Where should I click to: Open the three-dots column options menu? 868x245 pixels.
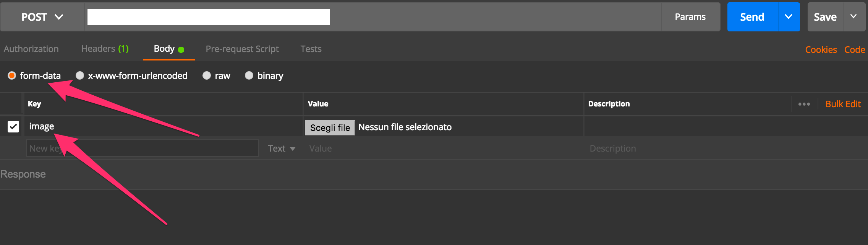(x=804, y=104)
